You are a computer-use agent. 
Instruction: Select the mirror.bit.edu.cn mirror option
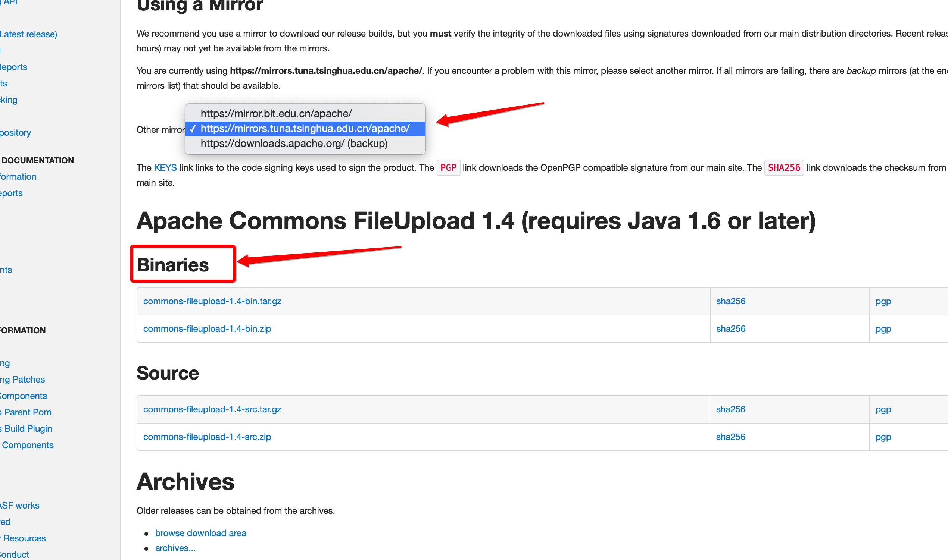276,114
